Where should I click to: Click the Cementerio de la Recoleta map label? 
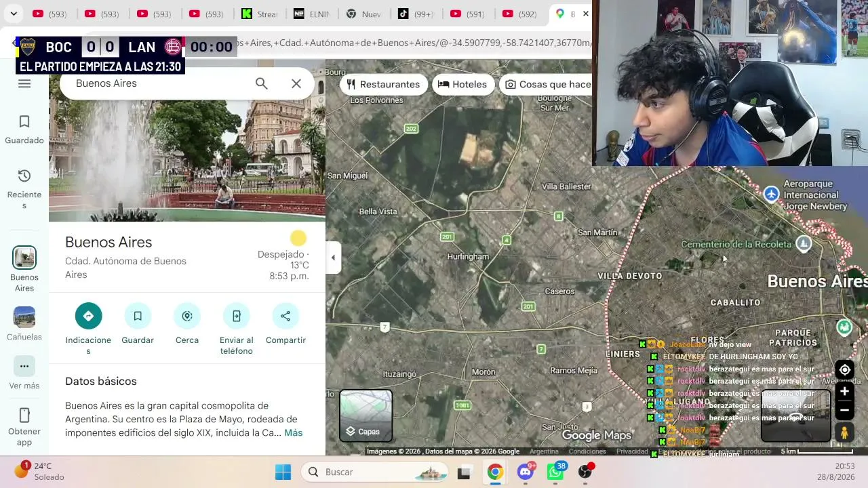point(736,244)
